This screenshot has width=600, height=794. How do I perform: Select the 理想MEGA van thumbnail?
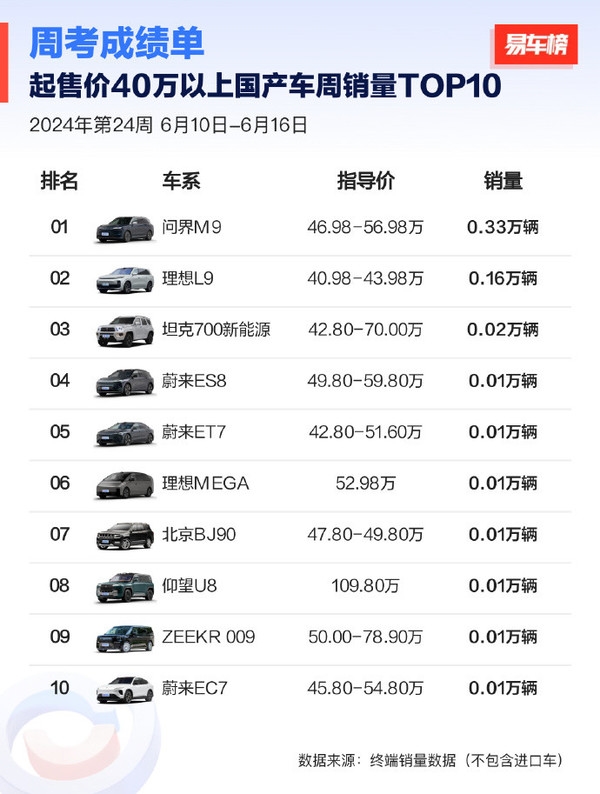click(x=125, y=485)
